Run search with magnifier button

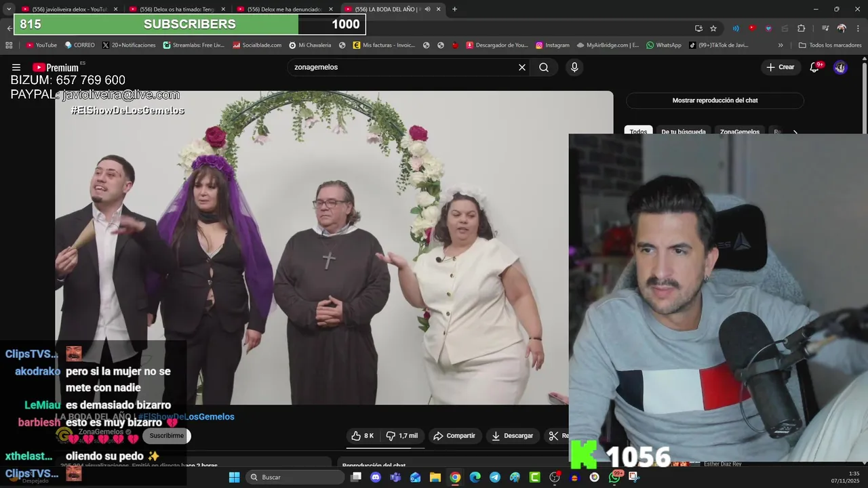pyautogui.click(x=544, y=67)
